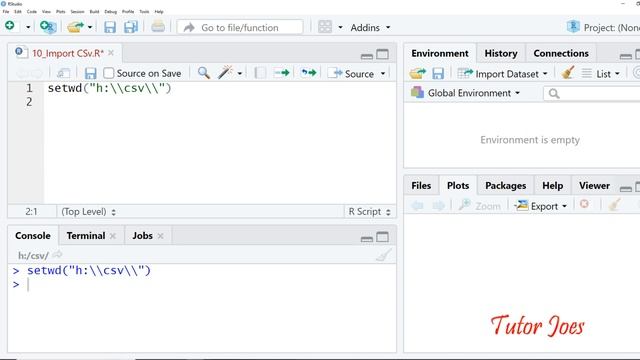Click the Re-run previous code icon
This screenshot has height=360, width=640.
pyautogui.click(x=309, y=73)
